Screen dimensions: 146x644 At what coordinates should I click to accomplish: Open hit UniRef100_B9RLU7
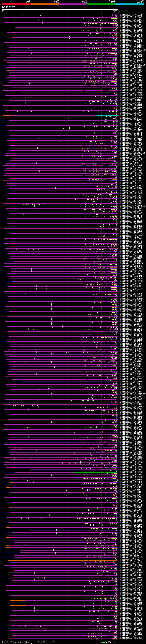[x=131, y=22]
